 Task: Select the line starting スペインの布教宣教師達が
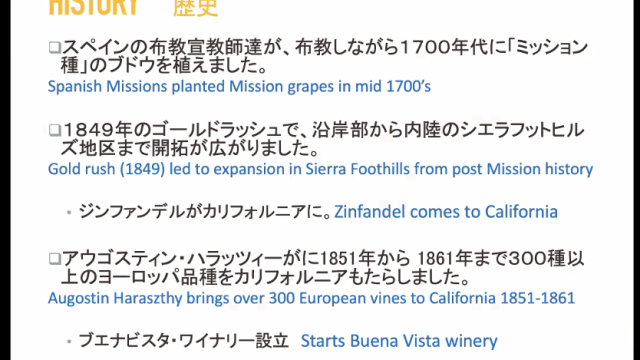click(x=325, y=47)
